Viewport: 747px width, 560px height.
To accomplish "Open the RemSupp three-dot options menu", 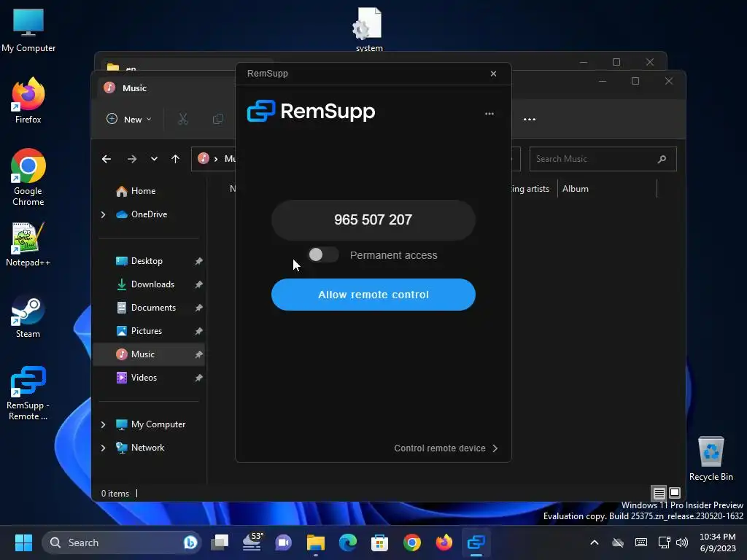I will [x=489, y=114].
